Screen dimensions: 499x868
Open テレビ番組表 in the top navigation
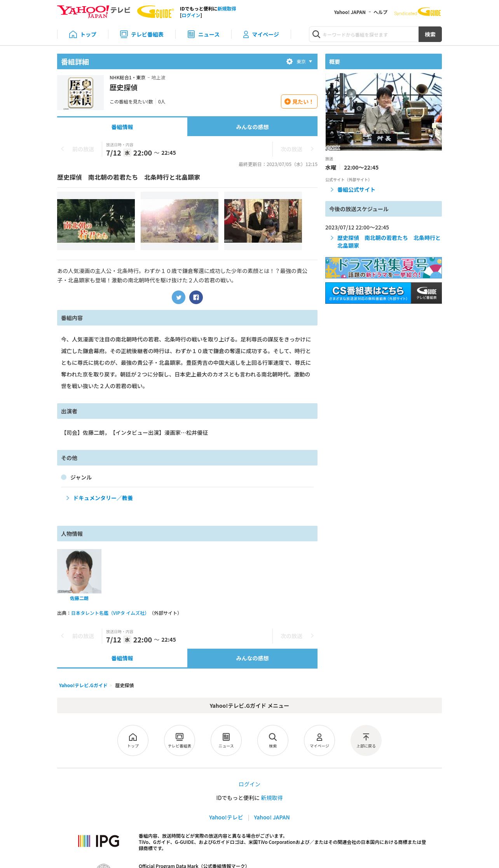[x=142, y=35]
